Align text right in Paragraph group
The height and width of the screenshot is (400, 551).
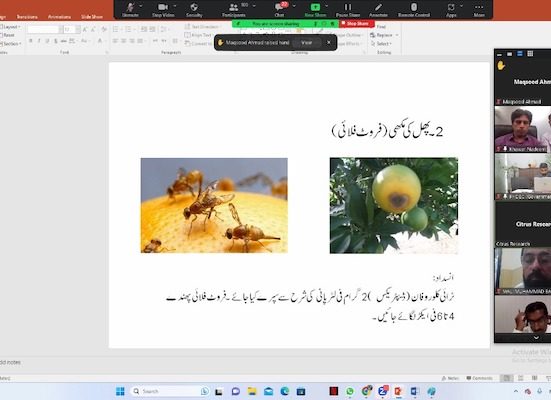132,41
